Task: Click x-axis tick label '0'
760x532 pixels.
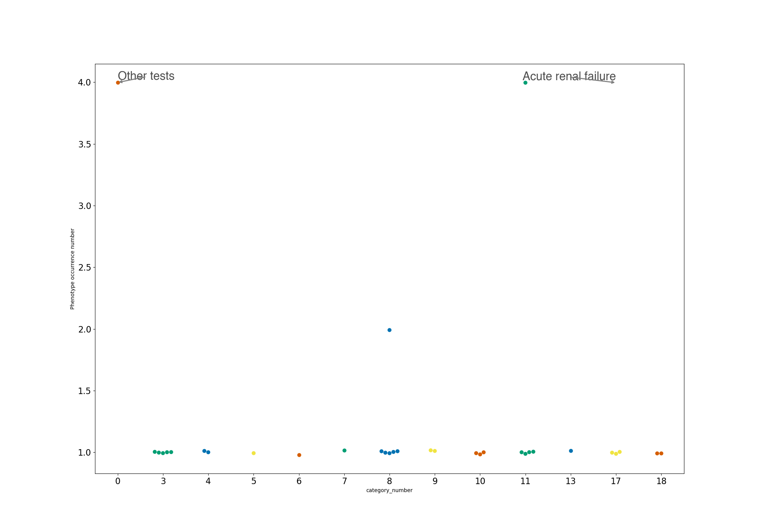Action: (x=118, y=481)
